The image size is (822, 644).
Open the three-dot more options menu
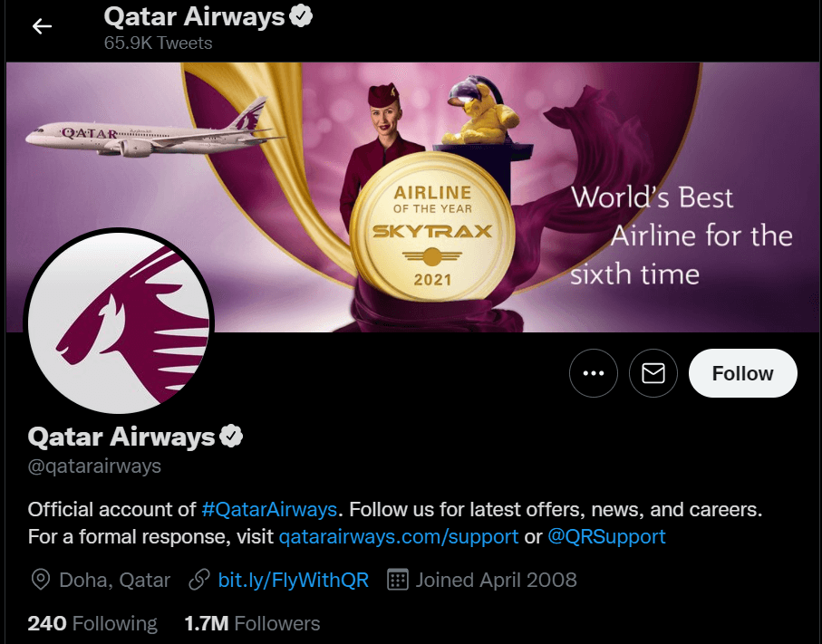[594, 373]
